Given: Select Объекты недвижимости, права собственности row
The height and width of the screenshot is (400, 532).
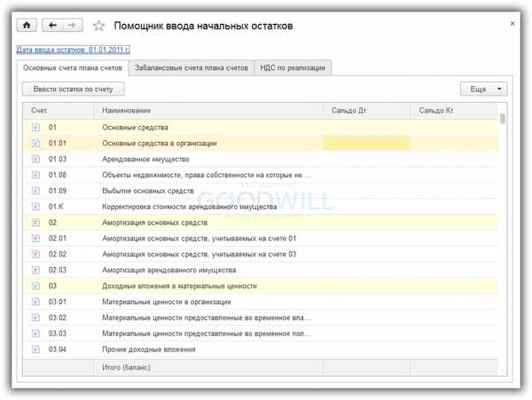Looking at the screenshot, I should tap(260, 175).
